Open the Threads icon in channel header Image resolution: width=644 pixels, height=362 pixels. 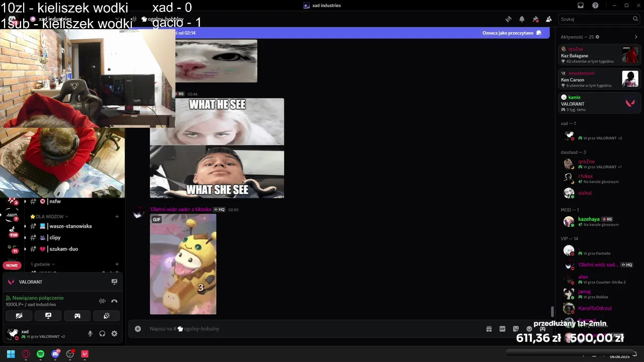coord(508,19)
